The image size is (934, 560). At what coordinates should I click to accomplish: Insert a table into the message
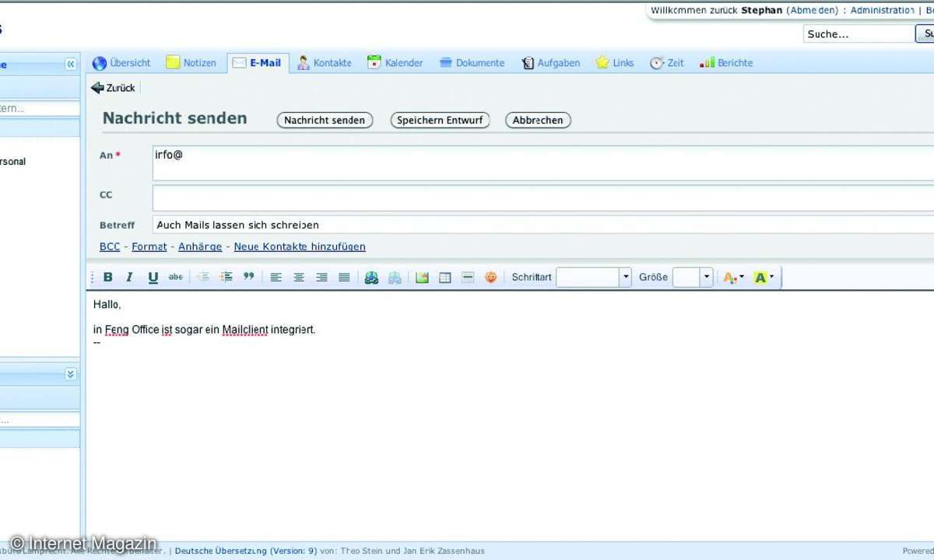coord(445,277)
